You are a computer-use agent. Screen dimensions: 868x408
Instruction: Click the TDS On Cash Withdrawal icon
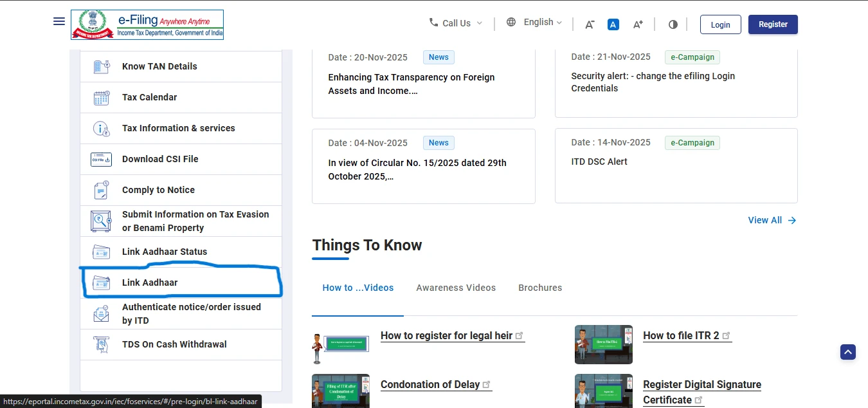click(x=102, y=345)
